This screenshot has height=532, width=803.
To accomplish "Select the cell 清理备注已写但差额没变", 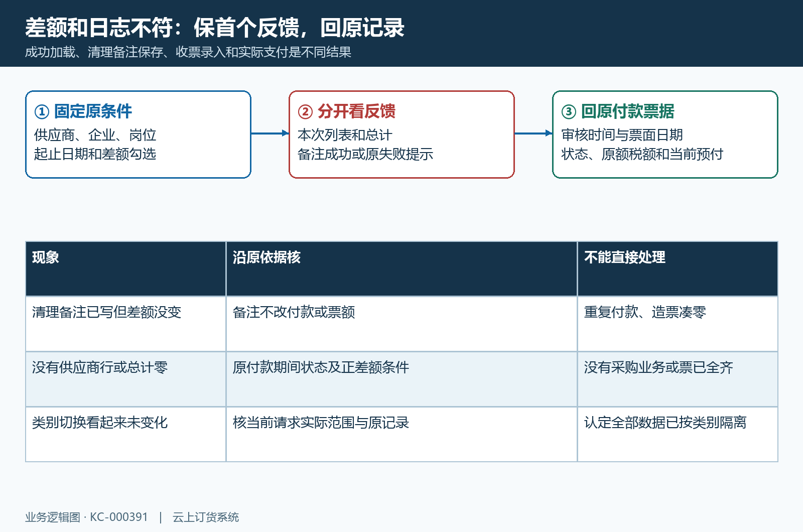I will coord(125,324).
